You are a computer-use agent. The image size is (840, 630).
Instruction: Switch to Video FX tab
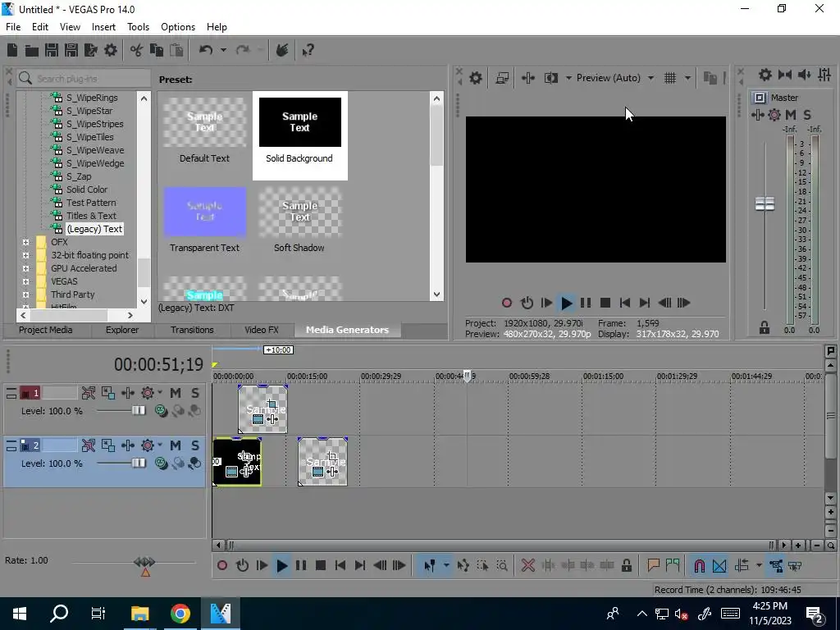point(262,330)
